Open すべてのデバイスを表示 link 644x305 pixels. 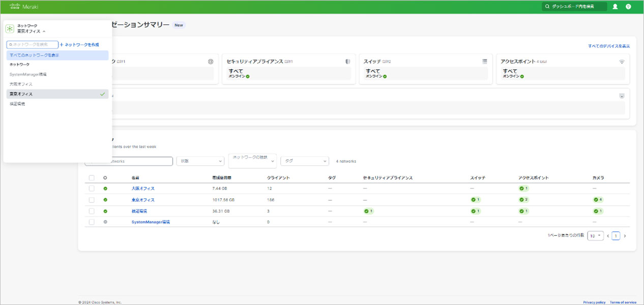(x=609, y=46)
